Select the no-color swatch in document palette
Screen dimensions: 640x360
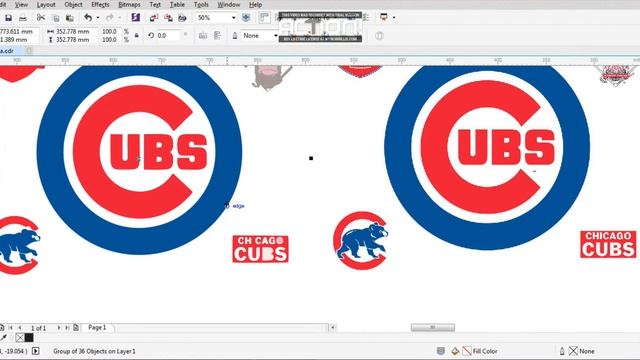[x=20, y=338]
